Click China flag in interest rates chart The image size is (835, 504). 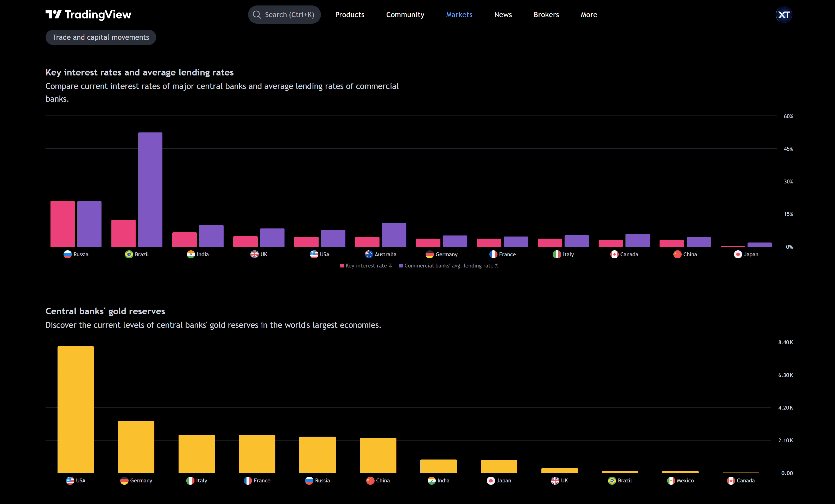coord(677,254)
